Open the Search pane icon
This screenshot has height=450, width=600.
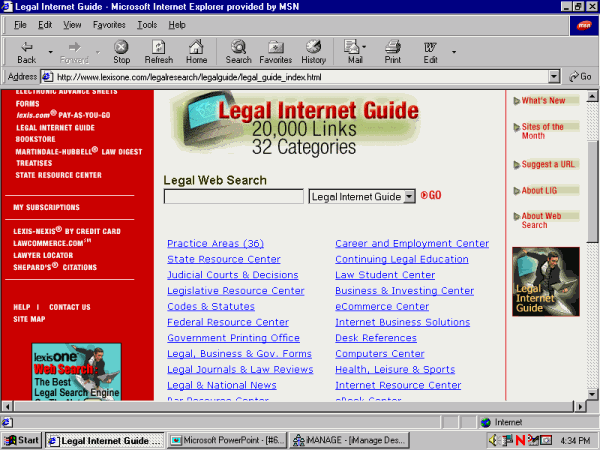(x=239, y=50)
